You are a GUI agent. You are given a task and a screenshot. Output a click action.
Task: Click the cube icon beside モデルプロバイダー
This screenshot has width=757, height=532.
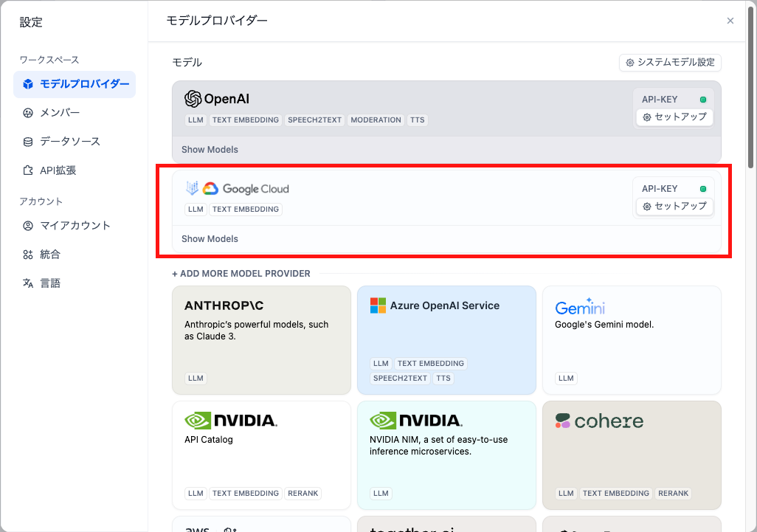pos(28,84)
